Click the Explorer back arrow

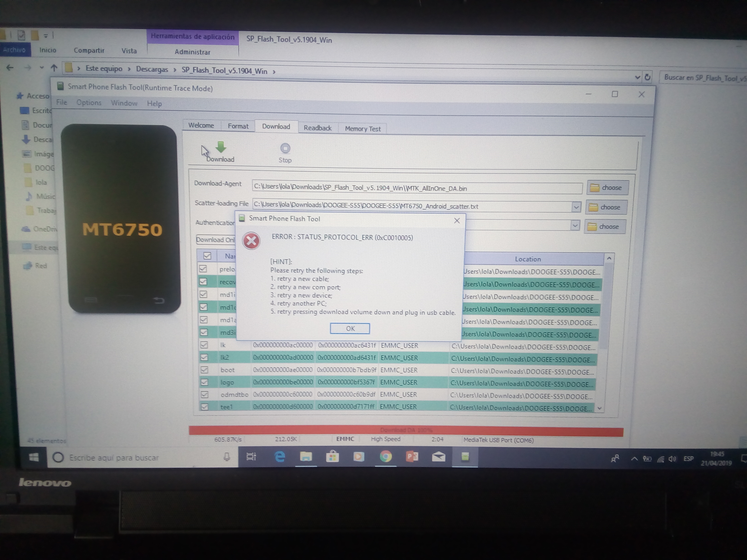10,68
